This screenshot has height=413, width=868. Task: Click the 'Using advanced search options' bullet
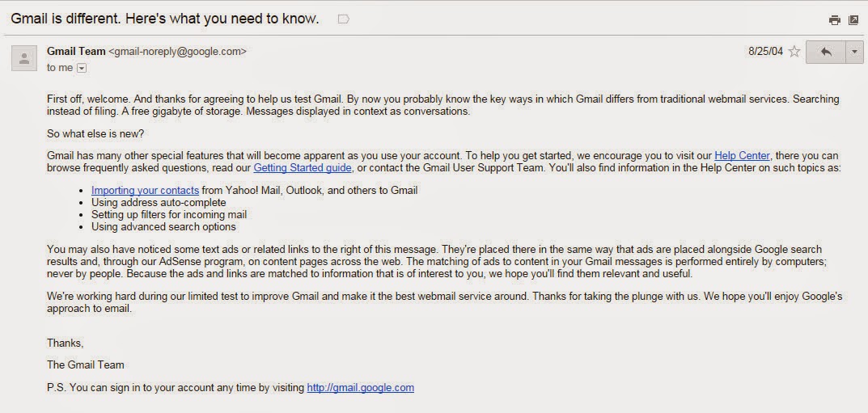pyautogui.click(x=163, y=227)
